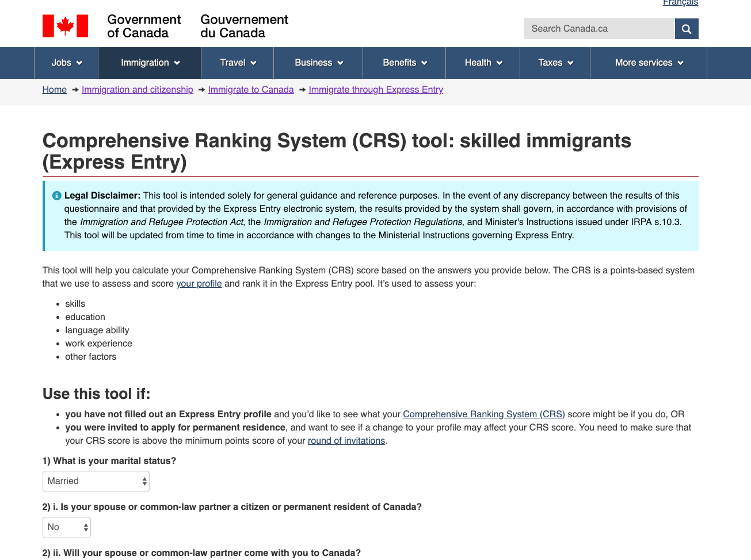Open the Benefits menu
The width and height of the screenshot is (751, 560).
tap(405, 63)
